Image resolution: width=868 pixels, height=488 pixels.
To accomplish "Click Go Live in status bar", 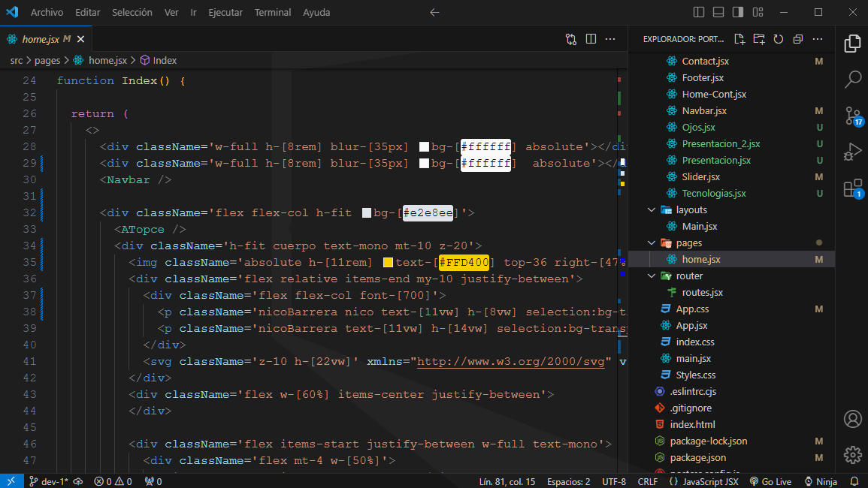I will (x=770, y=481).
